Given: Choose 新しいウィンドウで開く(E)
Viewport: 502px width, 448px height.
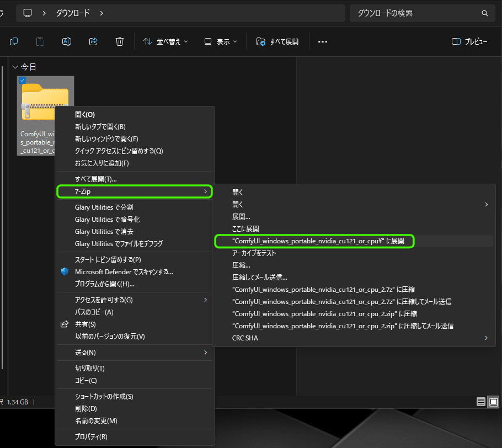Looking at the screenshot, I should [x=135, y=139].
